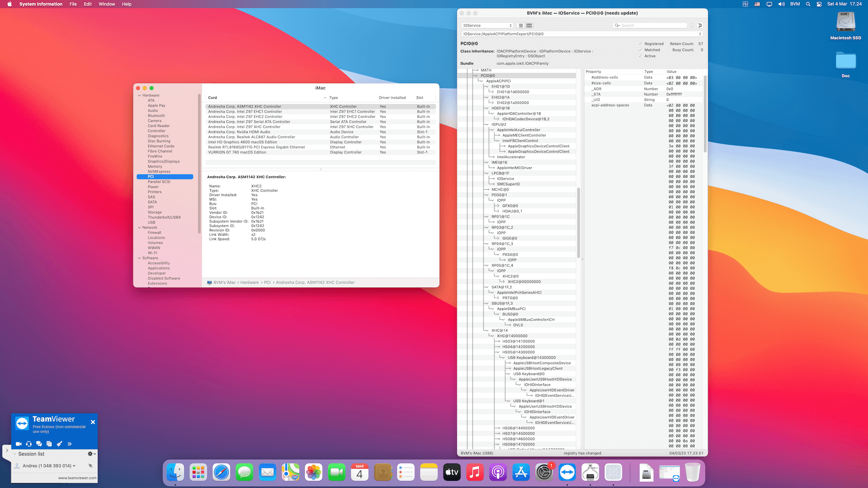Image resolution: width=868 pixels, height=488 pixels.
Task: Open Spotlight search in menu bar
Action: click(808, 4)
